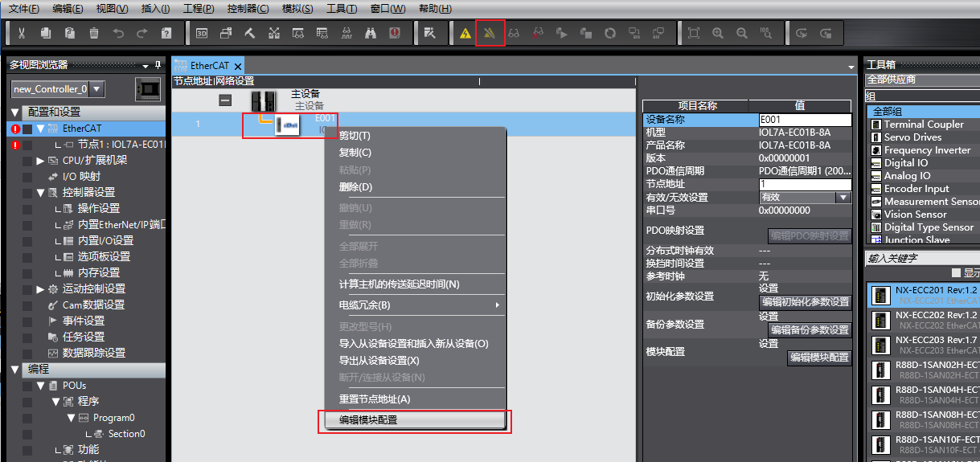Screen dimensions: 980x462
Task: Expand the CPU/扩展机架 tree node
Action: click(x=40, y=161)
